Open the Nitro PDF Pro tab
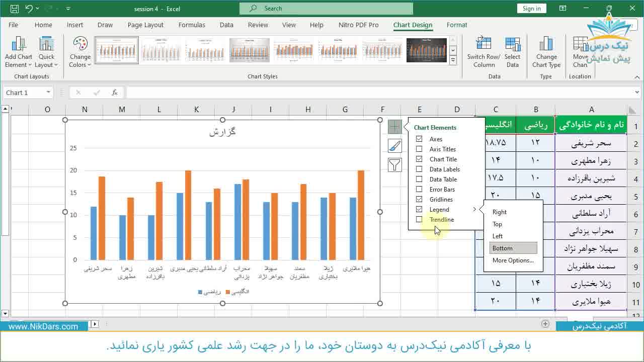The height and width of the screenshot is (362, 644). [x=359, y=25]
